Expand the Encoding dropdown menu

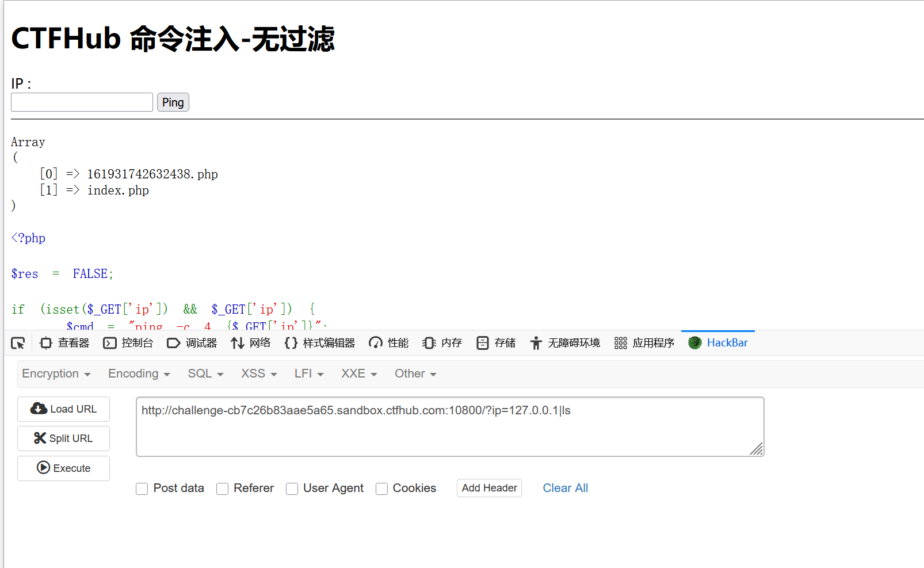139,373
